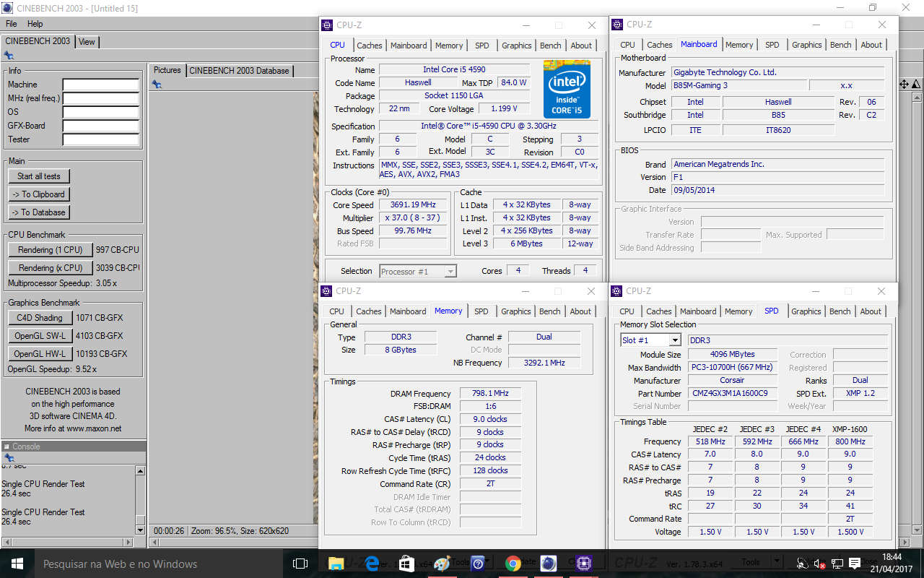Click the '3691.19 MHz' Core Speed value
Screen dimensions: 924x578
(x=413, y=205)
